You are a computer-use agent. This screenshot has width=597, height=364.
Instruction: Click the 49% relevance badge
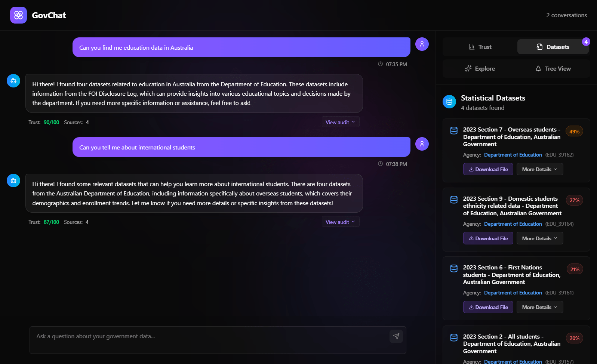[574, 132]
